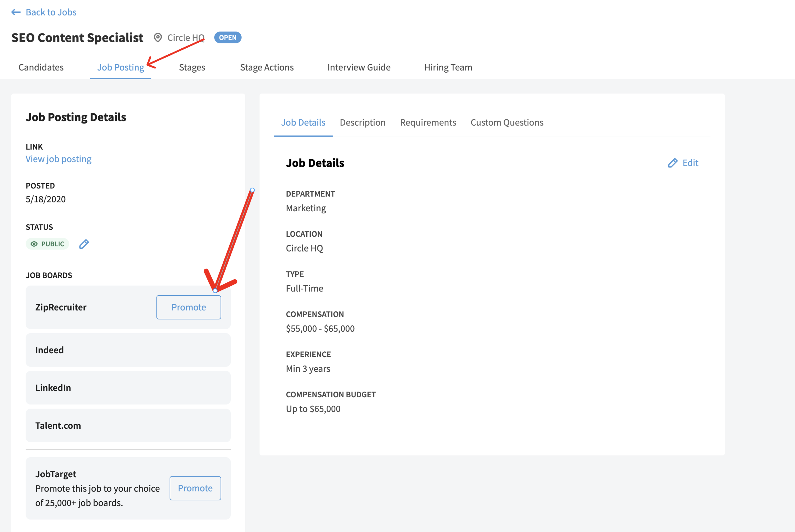Open the Candidates tab
The width and height of the screenshot is (795, 532).
click(x=41, y=67)
